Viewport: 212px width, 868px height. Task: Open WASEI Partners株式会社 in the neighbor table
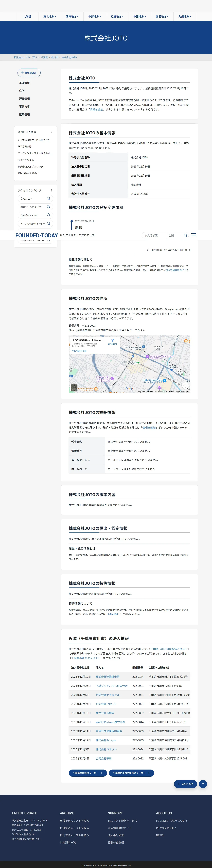tap(110, 722)
